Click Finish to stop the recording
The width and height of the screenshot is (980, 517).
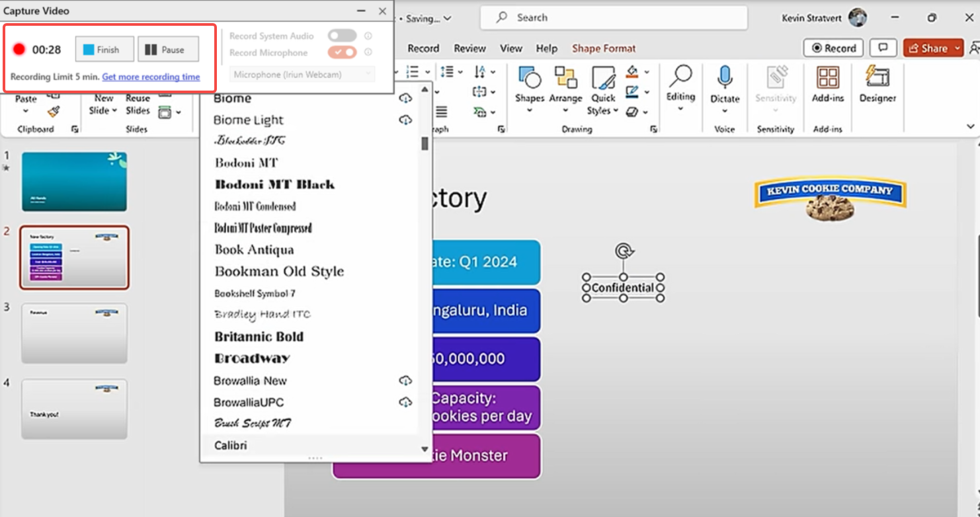(x=104, y=50)
